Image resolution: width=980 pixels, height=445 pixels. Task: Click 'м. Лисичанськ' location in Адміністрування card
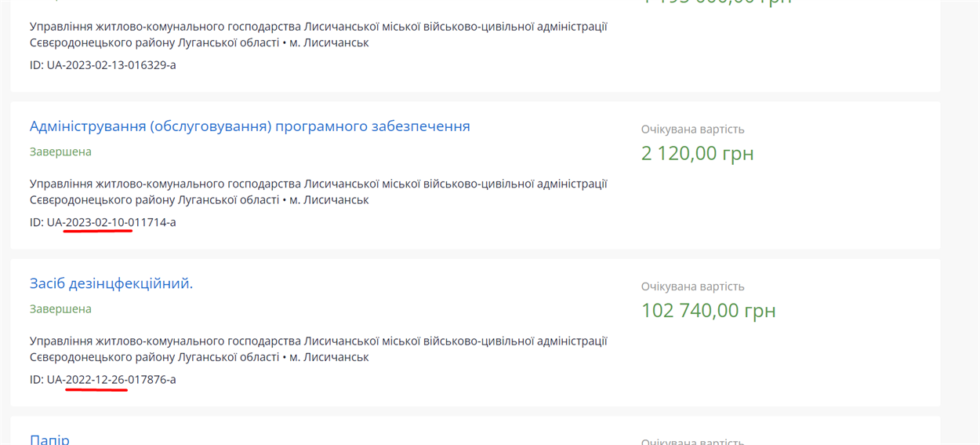pos(329,199)
